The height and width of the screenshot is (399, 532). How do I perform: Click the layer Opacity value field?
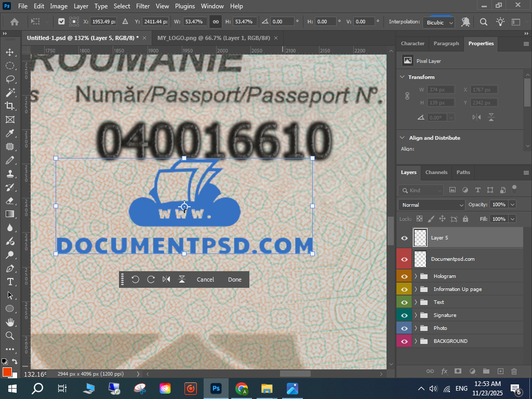click(x=499, y=205)
